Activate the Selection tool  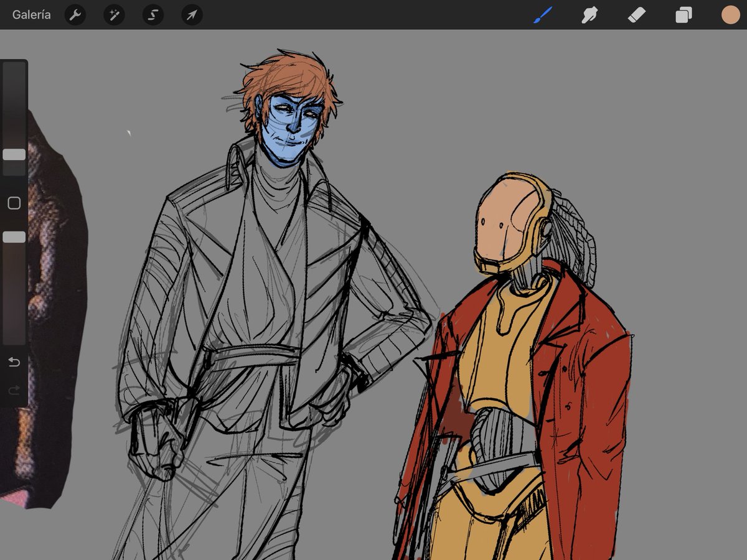click(x=153, y=15)
